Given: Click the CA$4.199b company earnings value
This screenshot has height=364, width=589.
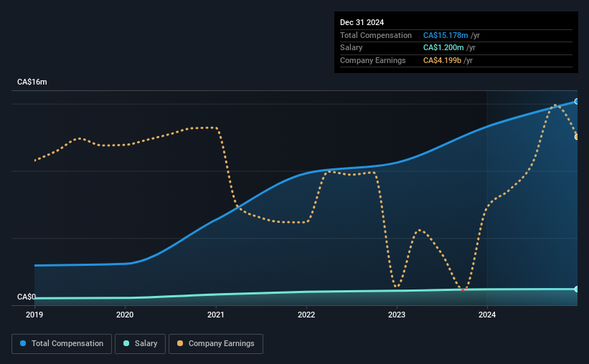Looking at the screenshot, I should pos(442,60).
